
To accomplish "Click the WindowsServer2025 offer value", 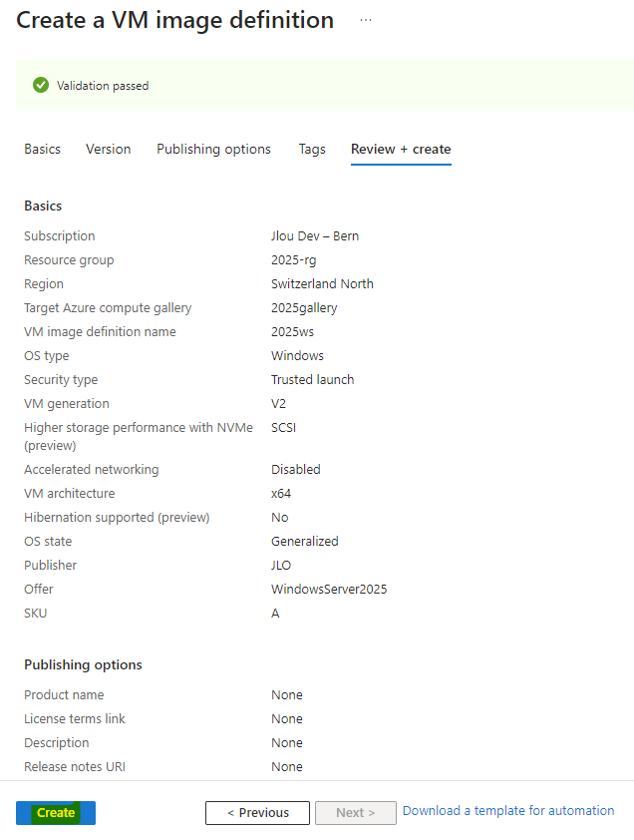I will coord(329,590).
